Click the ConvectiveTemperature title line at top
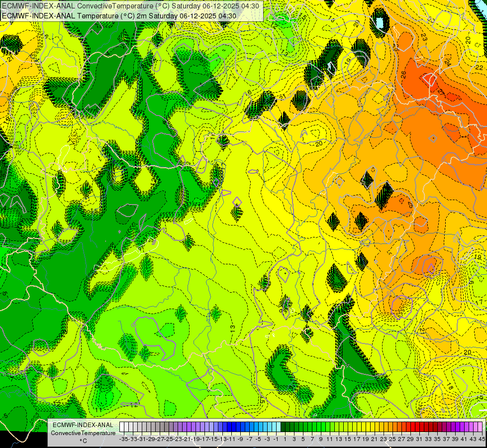This screenshot has height=448, width=487. [x=130, y=5]
